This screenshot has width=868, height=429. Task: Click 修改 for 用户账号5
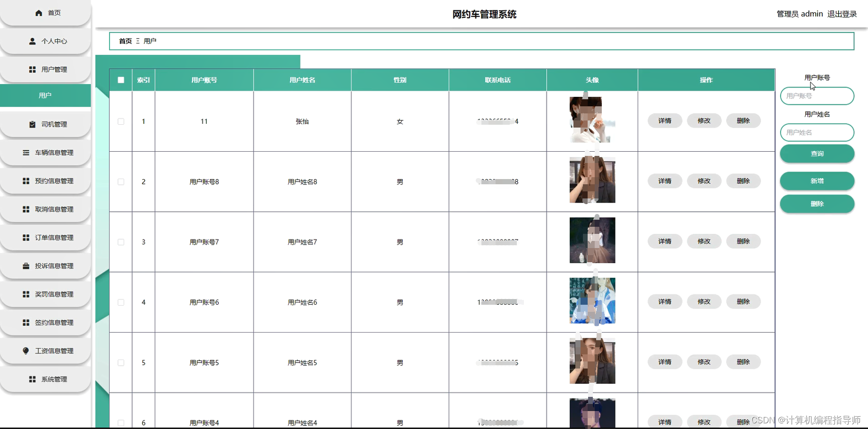(704, 362)
